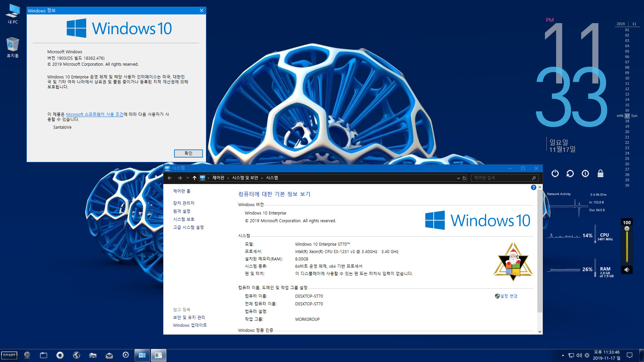Open recent locations dropdown arrow
The image size is (644, 362).
coord(187,178)
